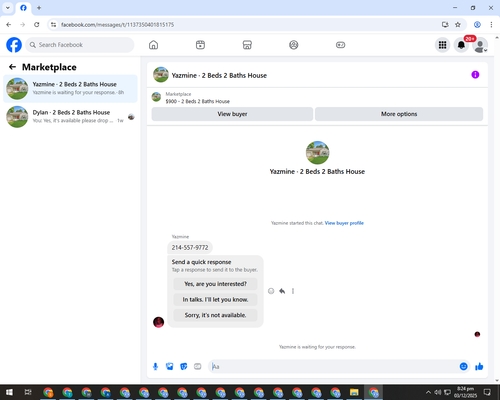500x400 pixels.
Task: Focus the Aa message text box
Action: (333, 367)
